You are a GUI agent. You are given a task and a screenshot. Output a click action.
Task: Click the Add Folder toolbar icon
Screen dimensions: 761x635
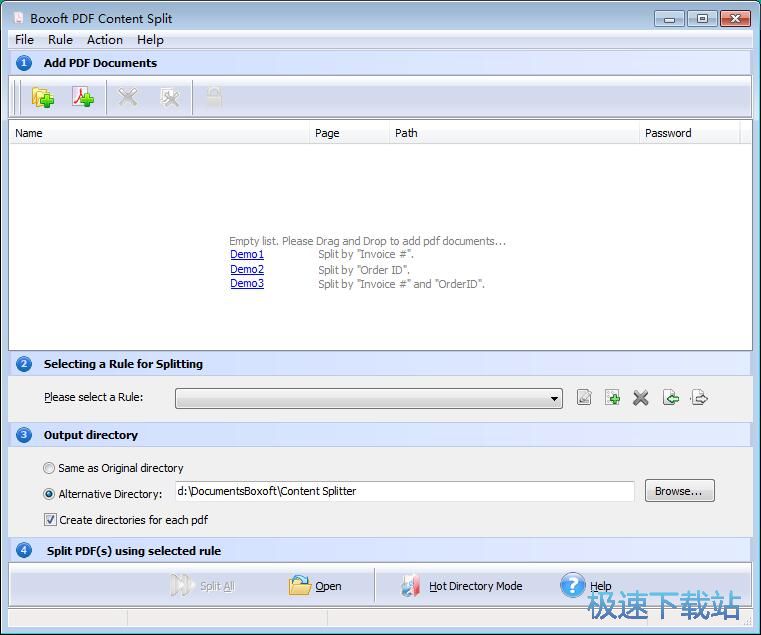coord(42,97)
